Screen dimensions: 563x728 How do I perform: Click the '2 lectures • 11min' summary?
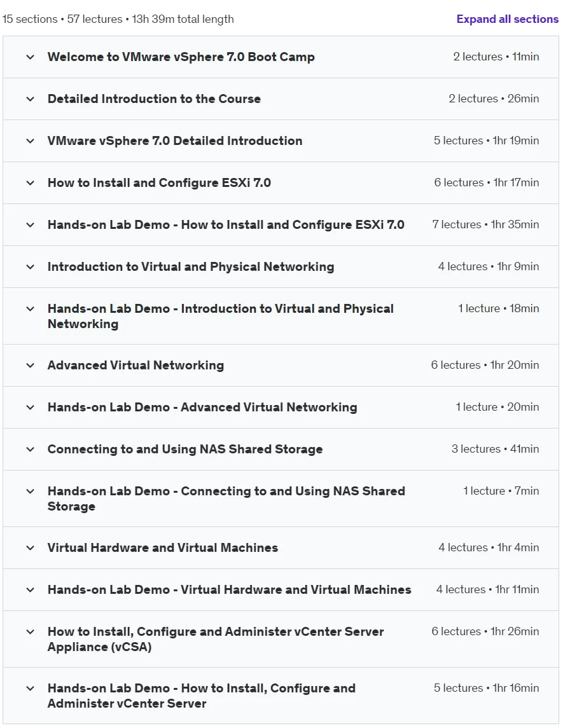click(x=496, y=57)
